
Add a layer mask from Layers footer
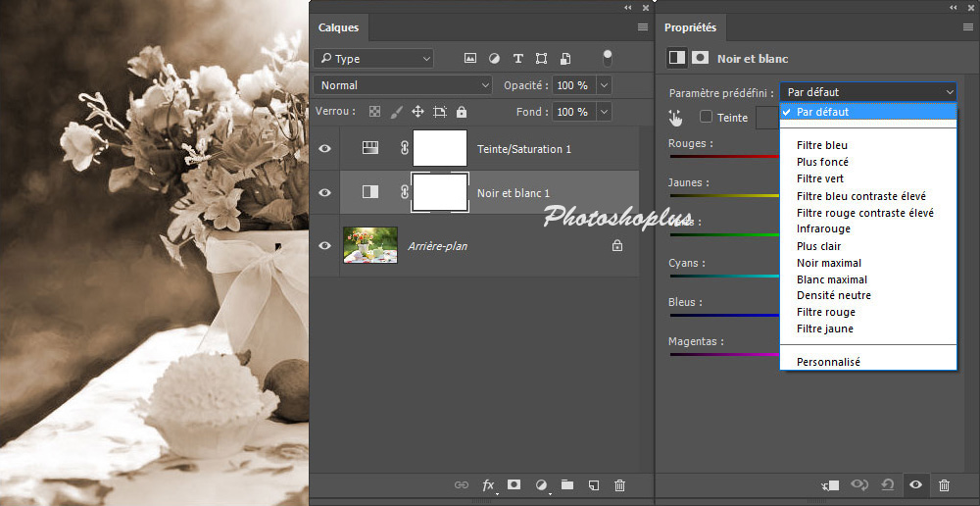click(514, 485)
